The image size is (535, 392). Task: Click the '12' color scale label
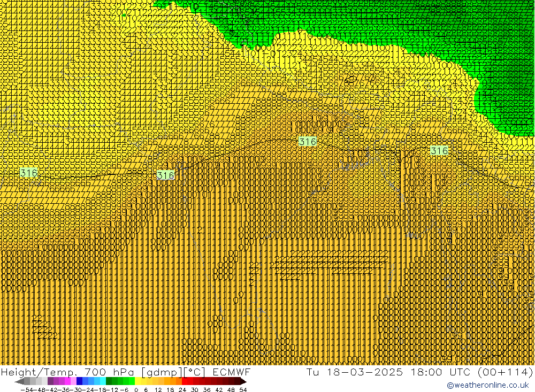(x=158, y=390)
